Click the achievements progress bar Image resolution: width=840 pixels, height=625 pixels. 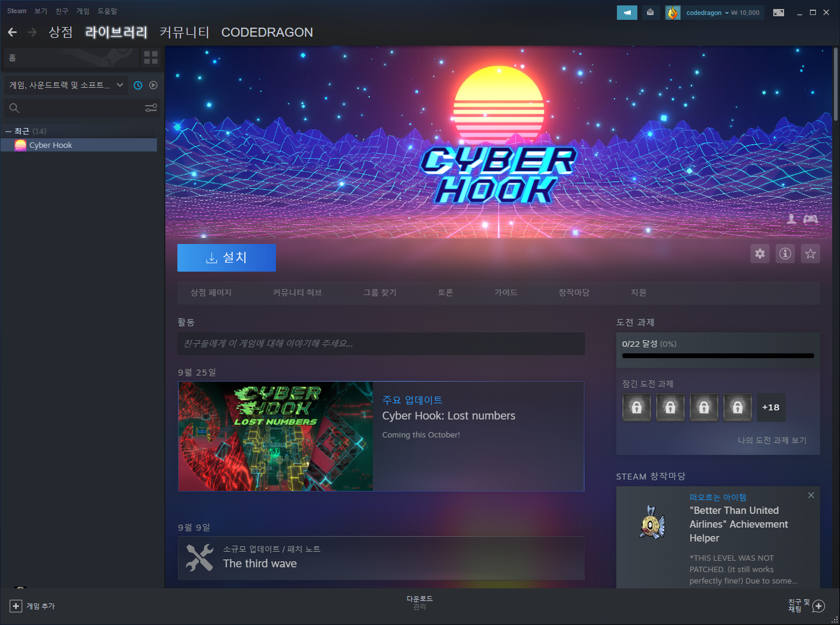point(718,356)
